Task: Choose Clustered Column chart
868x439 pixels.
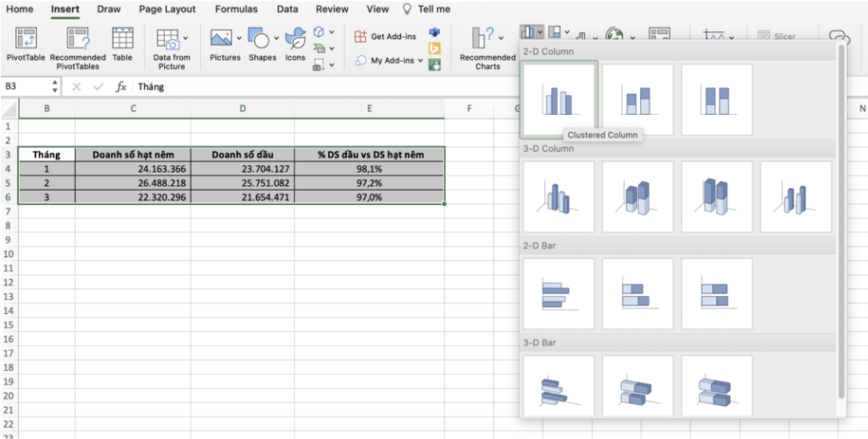Action: (559, 99)
